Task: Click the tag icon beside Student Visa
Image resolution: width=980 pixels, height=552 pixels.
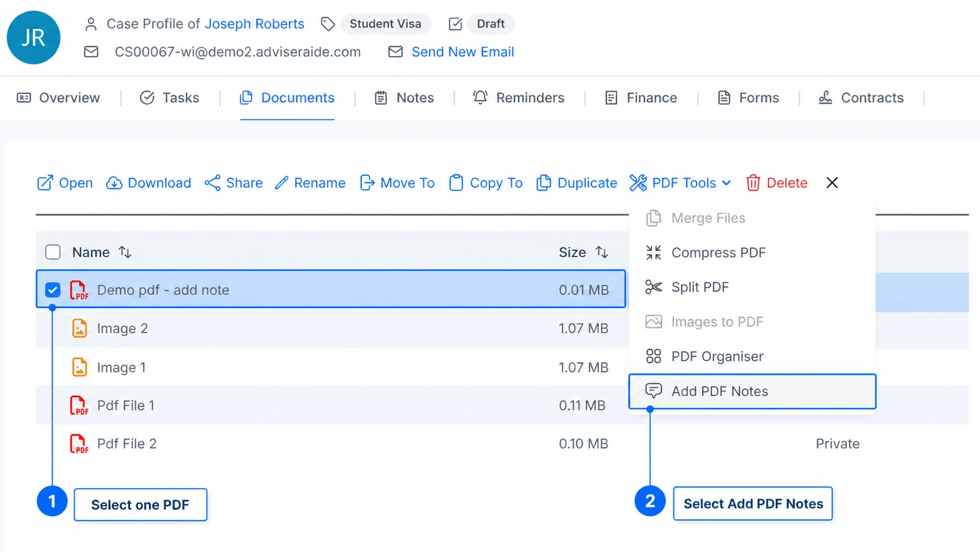Action: pos(328,24)
